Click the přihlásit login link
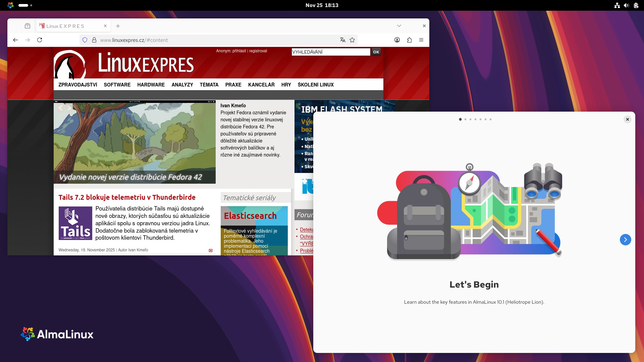The width and height of the screenshot is (644, 362). pyautogui.click(x=239, y=51)
